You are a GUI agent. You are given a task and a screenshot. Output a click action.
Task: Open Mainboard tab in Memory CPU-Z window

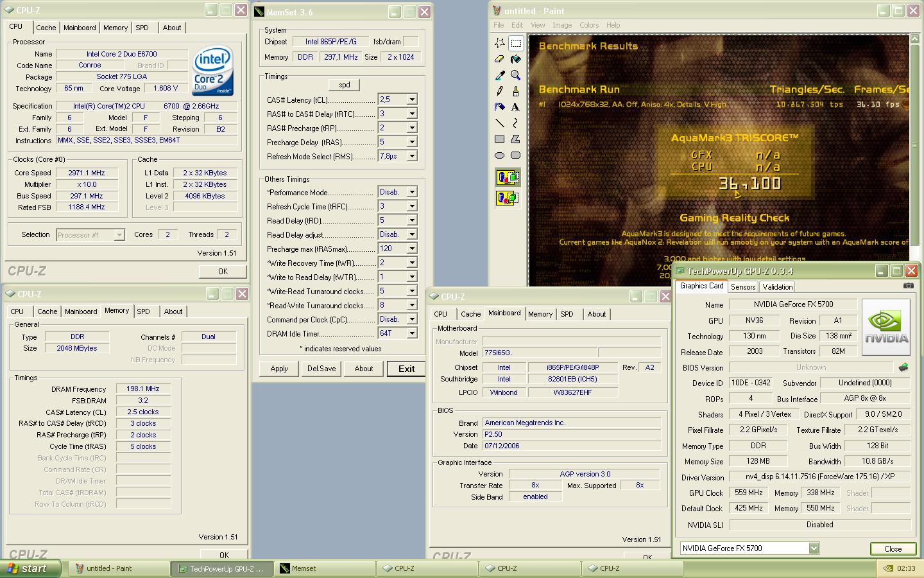click(x=81, y=311)
